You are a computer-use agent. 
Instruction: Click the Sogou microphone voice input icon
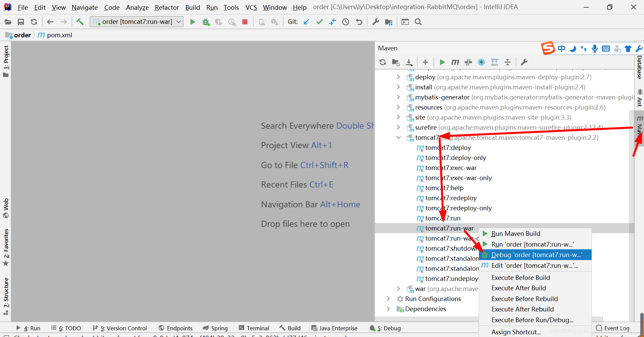[595, 49]
